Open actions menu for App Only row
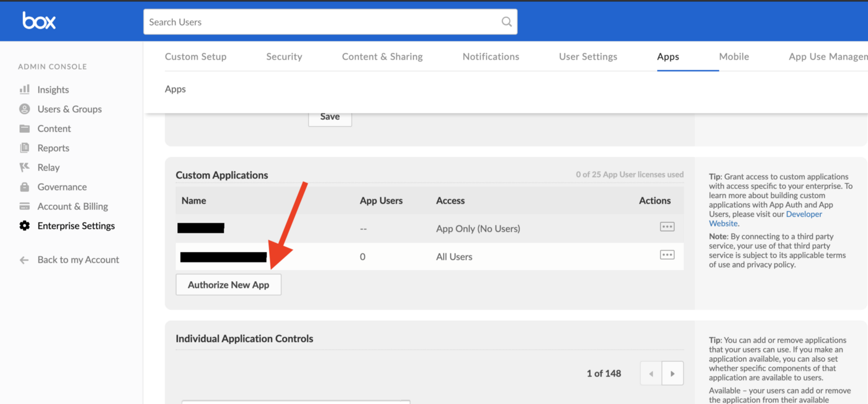The image size is (868, 404). (667, 227)
